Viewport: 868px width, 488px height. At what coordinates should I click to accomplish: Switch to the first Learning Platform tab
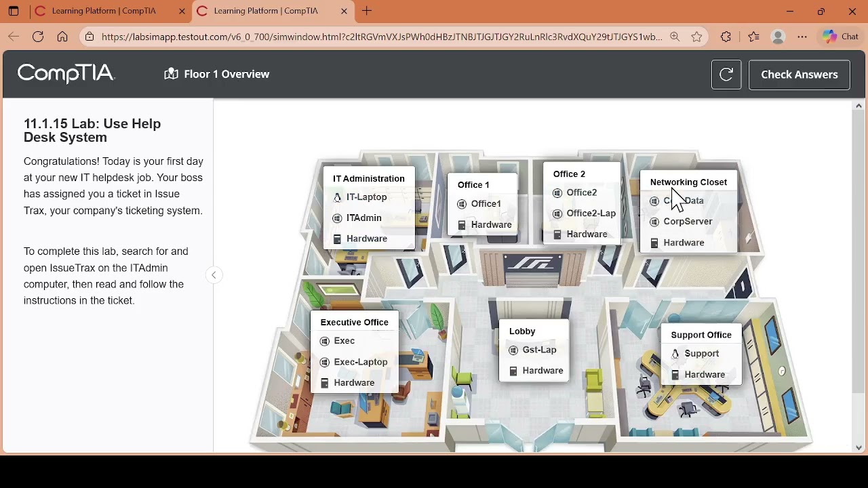104,11
